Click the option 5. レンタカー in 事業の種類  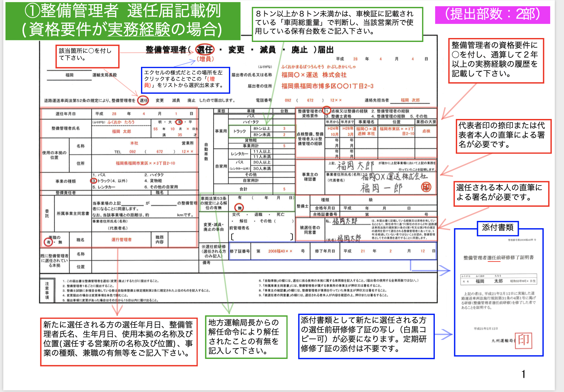pyautogui.click(x=104, y=187)
